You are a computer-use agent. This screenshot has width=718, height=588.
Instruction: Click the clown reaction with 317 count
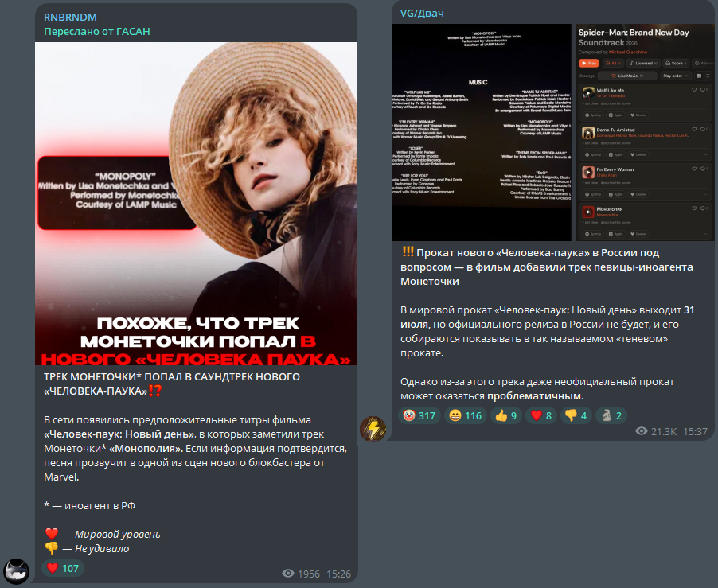[x=419, y=415]
